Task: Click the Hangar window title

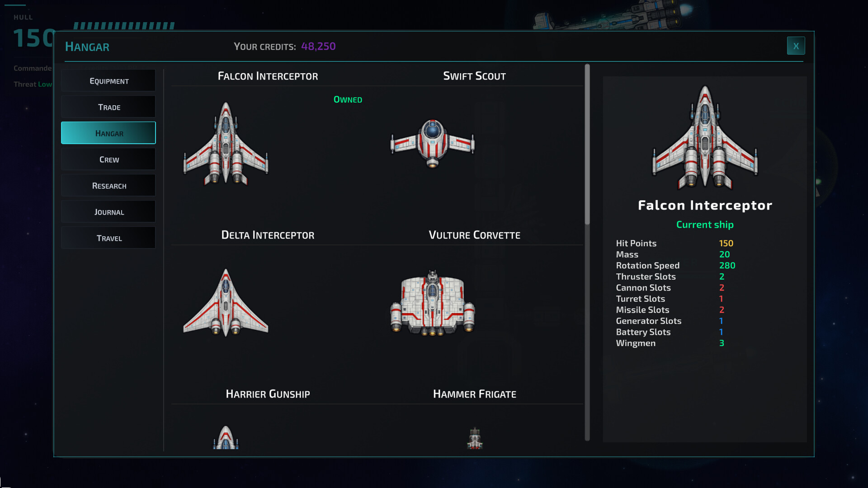Action: tap(87, 47)
